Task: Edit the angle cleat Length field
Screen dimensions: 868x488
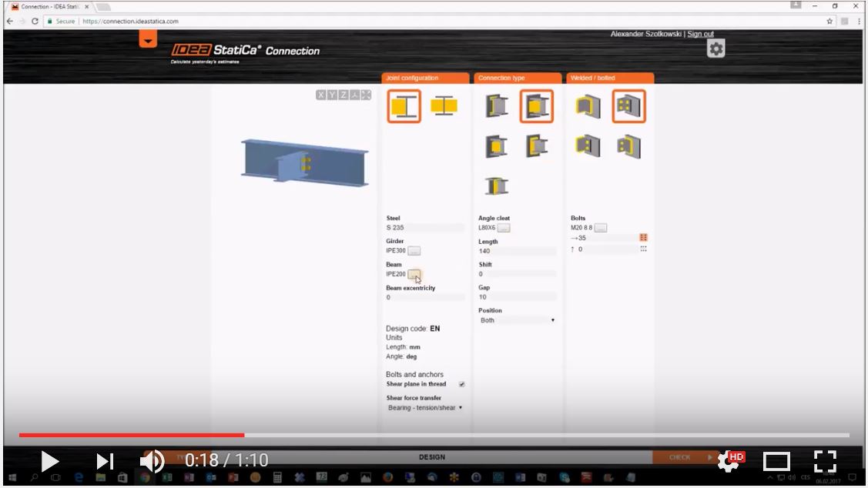Action: pyautogui.click(x=517, y=251)
